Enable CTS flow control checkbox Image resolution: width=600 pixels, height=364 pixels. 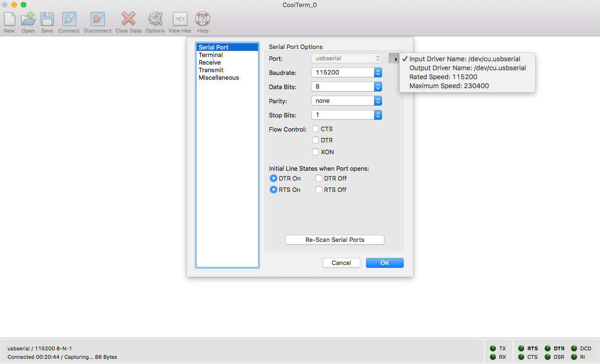(x=316, y=129)
